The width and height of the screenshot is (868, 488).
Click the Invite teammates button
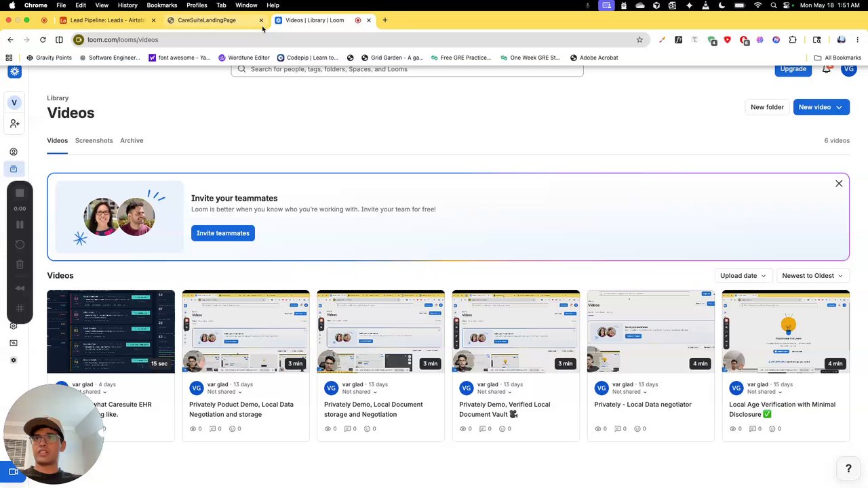click(x=223, y=233)
